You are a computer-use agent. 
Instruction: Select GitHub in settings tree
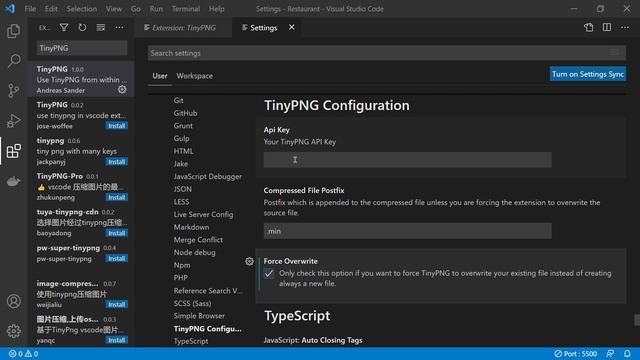(185, 113)
